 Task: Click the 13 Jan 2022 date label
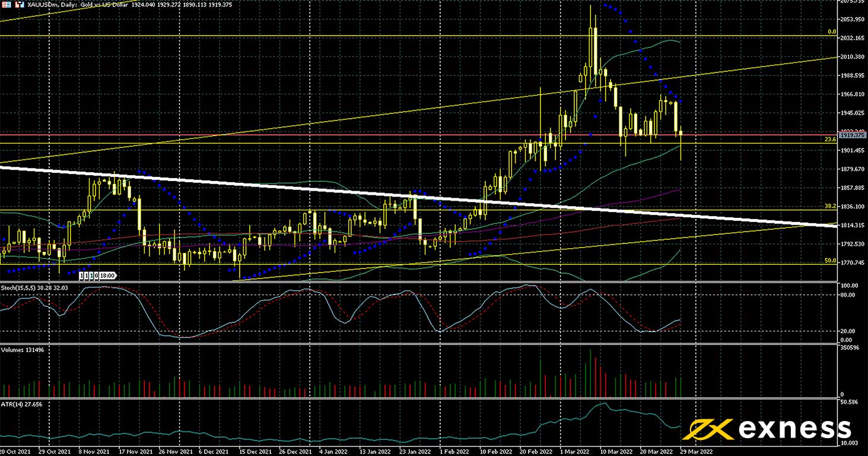click(374, 451)
